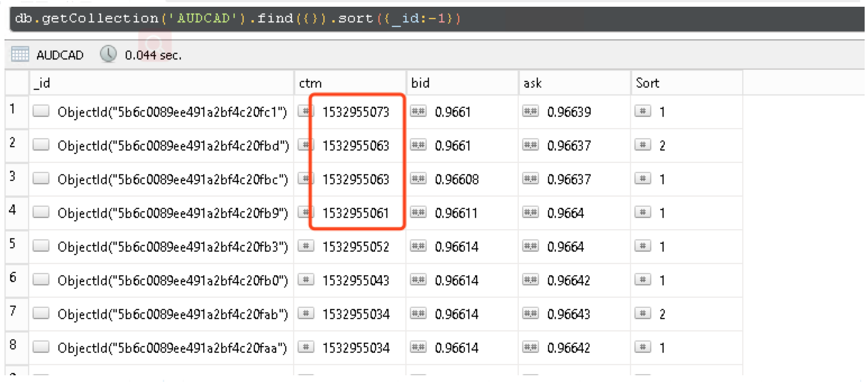Select the AUDCAD result label
This screenshot has height=382, width=868.
pyautogui.click(x=60, y=55)
